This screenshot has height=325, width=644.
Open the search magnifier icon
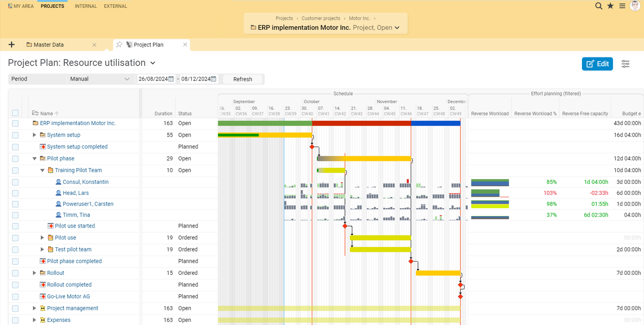[x=598, y=6]
